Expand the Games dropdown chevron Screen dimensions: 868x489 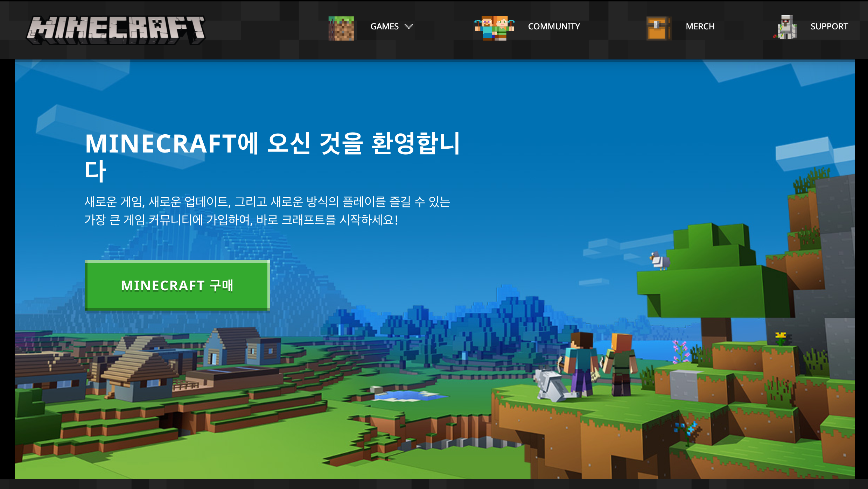(x=409, y=26)
